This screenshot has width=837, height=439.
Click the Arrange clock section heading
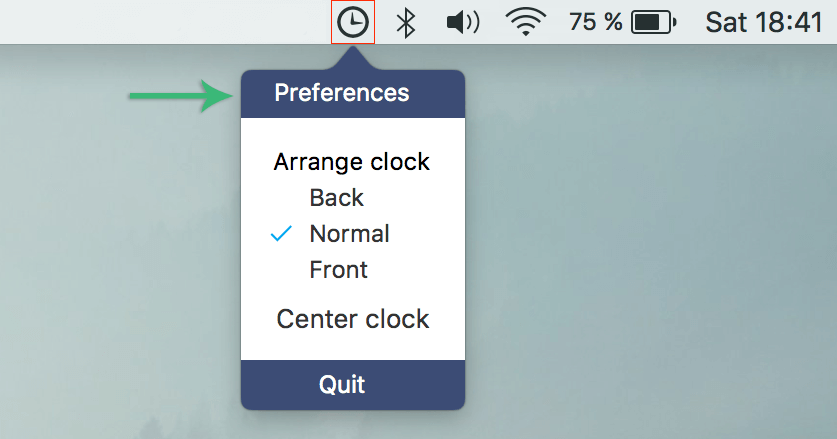point(351,162)
